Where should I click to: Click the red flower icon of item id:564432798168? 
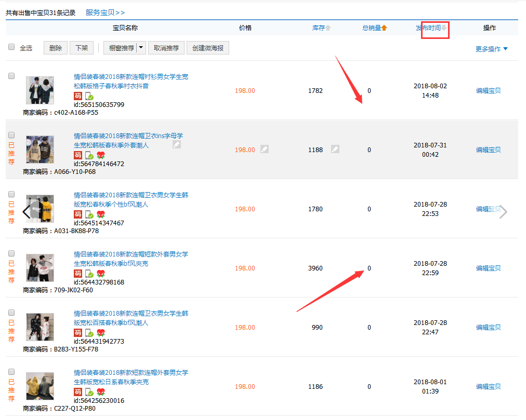tap(101, 274)
